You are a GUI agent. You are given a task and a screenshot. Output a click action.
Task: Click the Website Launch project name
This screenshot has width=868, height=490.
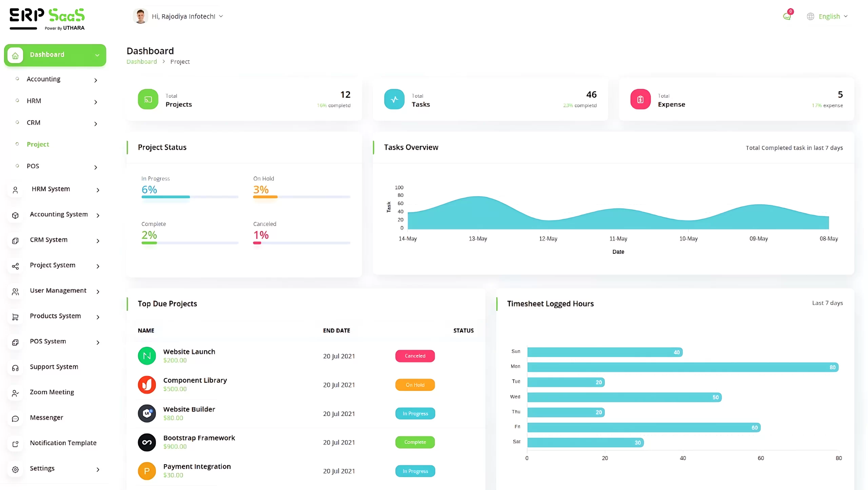tap(189, 352)
